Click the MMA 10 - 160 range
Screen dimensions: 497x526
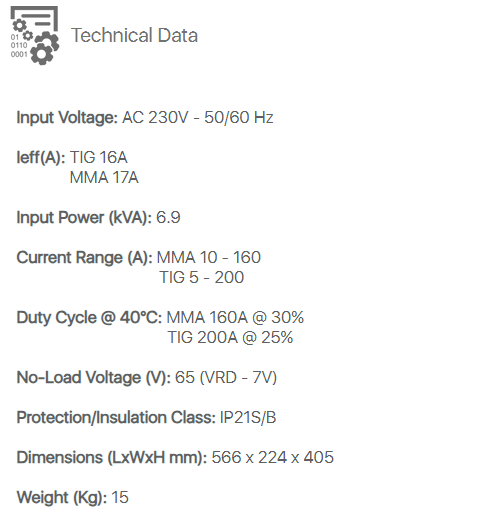(x=209, y=258)
